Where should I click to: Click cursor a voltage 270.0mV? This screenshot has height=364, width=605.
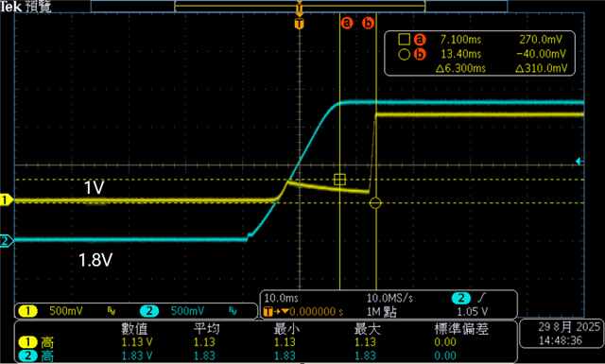point(541,40)
